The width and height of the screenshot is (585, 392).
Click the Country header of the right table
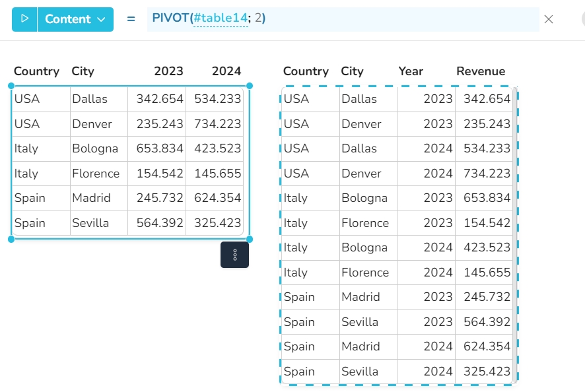306,71
